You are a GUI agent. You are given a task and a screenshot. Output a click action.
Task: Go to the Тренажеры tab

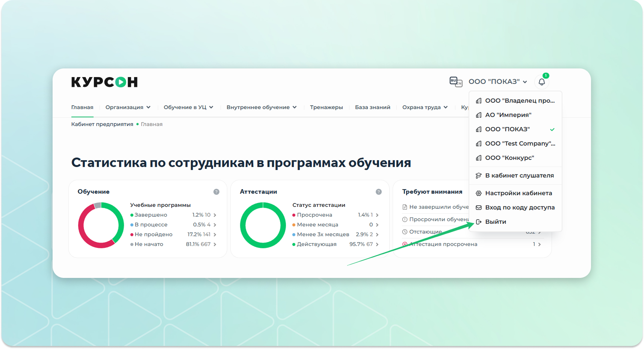coord(326,107)
